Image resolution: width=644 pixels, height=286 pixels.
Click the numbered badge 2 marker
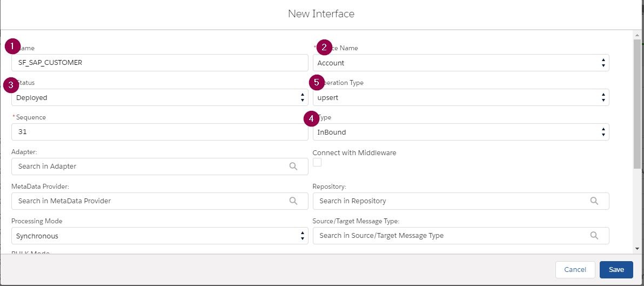pos(324,47)
